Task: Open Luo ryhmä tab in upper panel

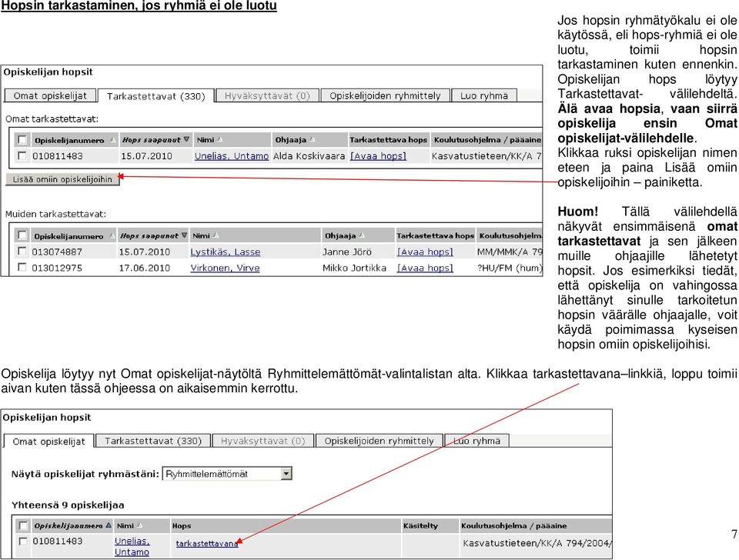Action: (x=484, y=95)
